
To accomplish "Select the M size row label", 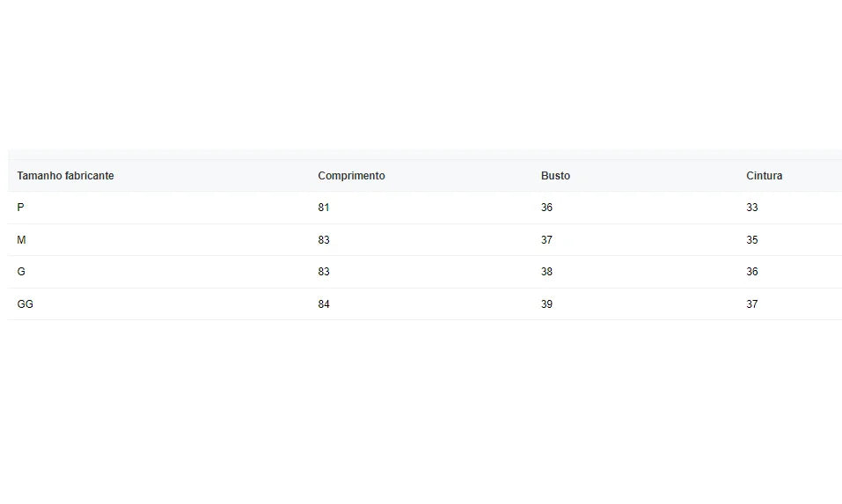I will (21, 240).
